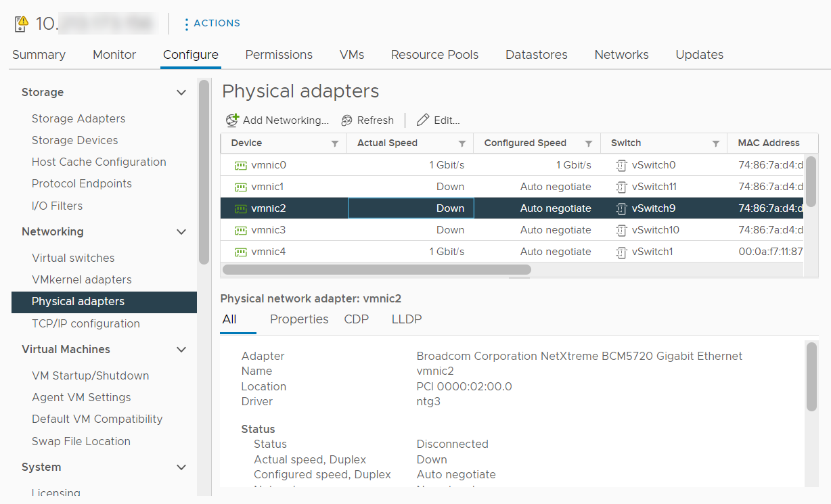831x504 pixels.
Task: Switch to the Summary tab
Action: (x=39, y=55)
